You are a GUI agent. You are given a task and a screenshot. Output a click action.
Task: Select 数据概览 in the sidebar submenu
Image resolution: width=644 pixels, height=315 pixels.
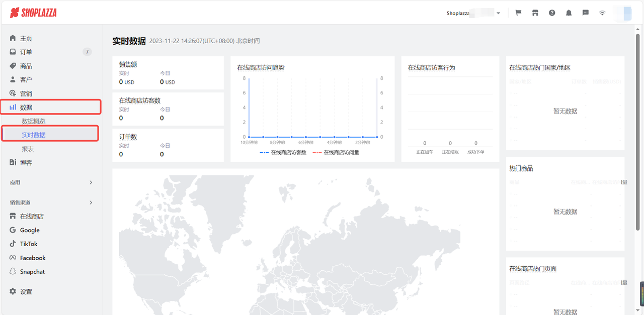click(x=34, y=121)
